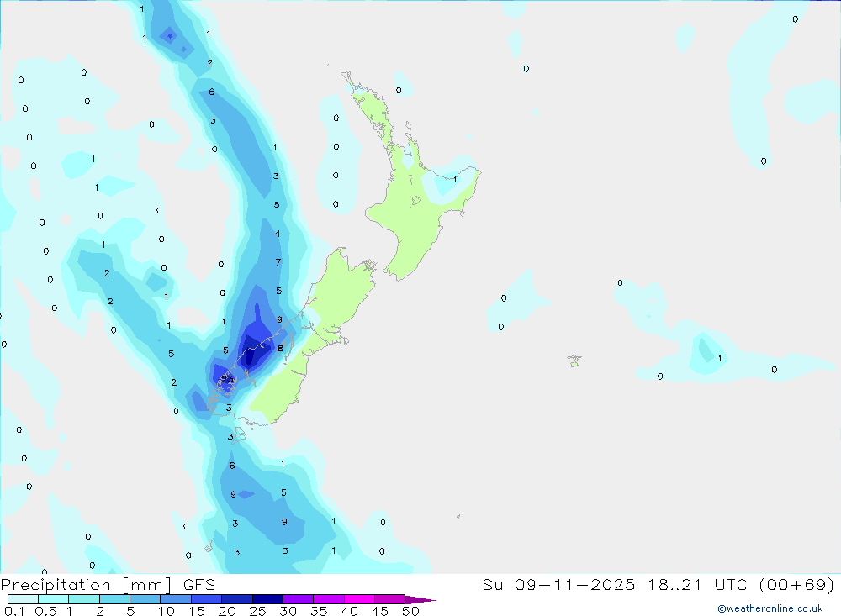The height and width of the screenshot is (616, 841).
Task: Pick the 15–20 mm legend color box
Action: 207,599
